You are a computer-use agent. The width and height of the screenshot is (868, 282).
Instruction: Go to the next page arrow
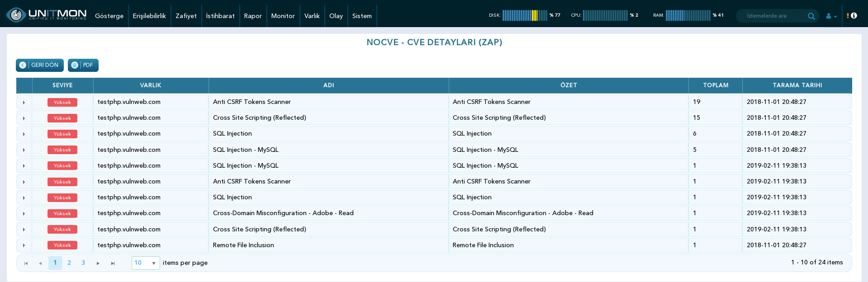98,263
